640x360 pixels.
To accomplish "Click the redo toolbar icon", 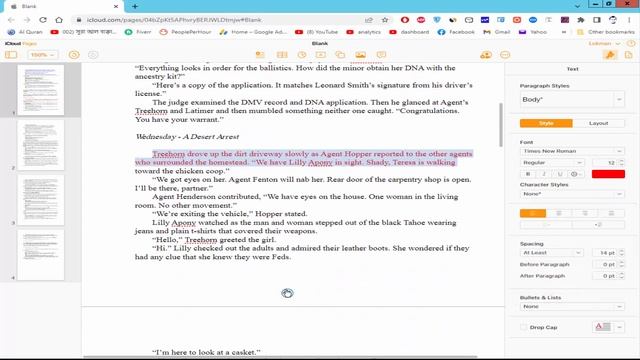I will (93, 55).
